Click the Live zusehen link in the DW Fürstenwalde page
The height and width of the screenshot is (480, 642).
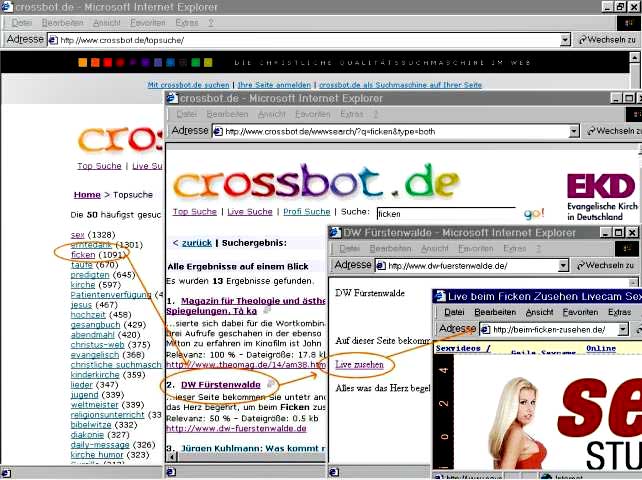[x=359, y=365]
